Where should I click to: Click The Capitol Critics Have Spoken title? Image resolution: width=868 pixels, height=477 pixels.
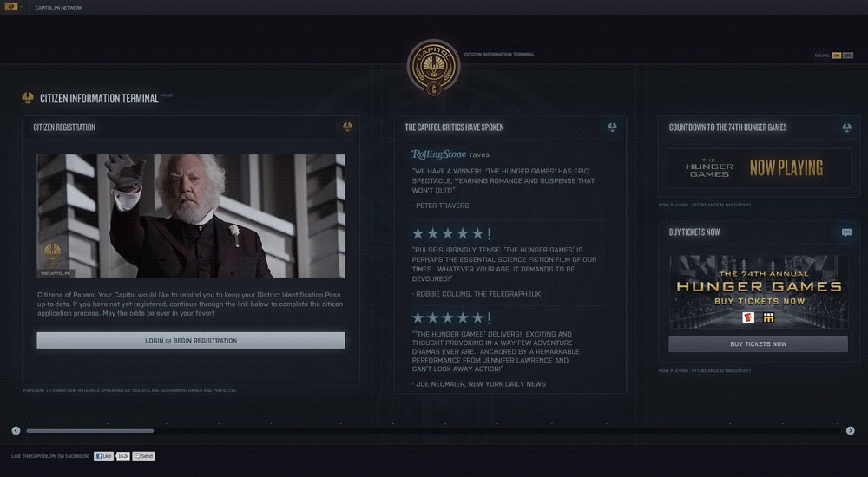454,127
